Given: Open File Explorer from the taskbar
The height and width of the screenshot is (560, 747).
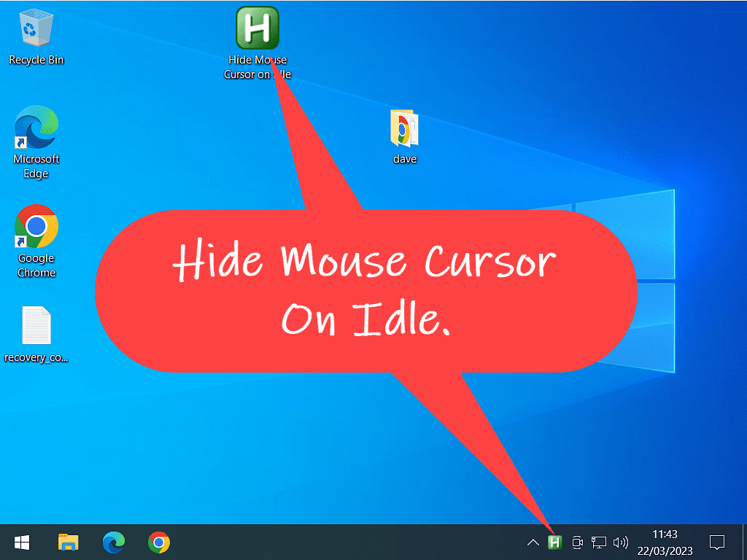Looking at the screenshot, I should click(68, 542).
